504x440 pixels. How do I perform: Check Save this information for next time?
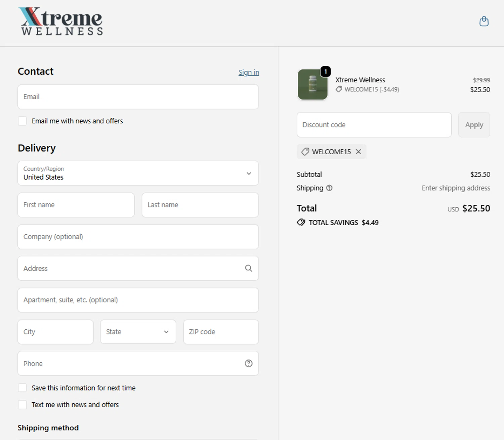[22, 388]
